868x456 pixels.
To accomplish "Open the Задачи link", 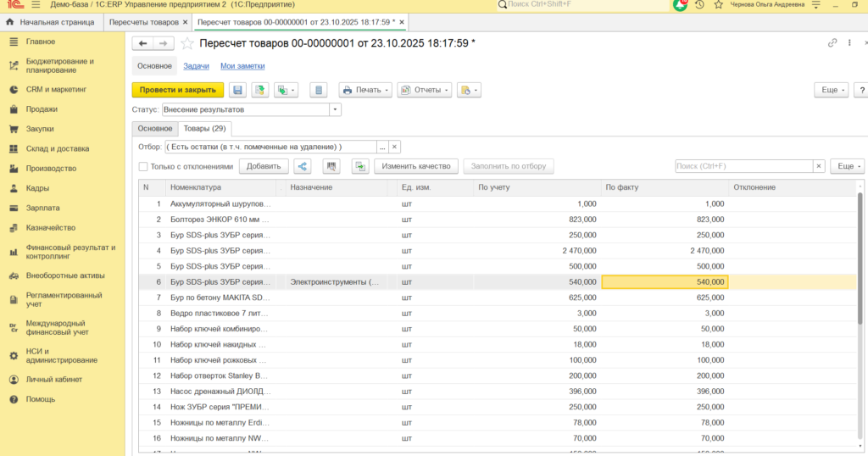I will point(196,66).
